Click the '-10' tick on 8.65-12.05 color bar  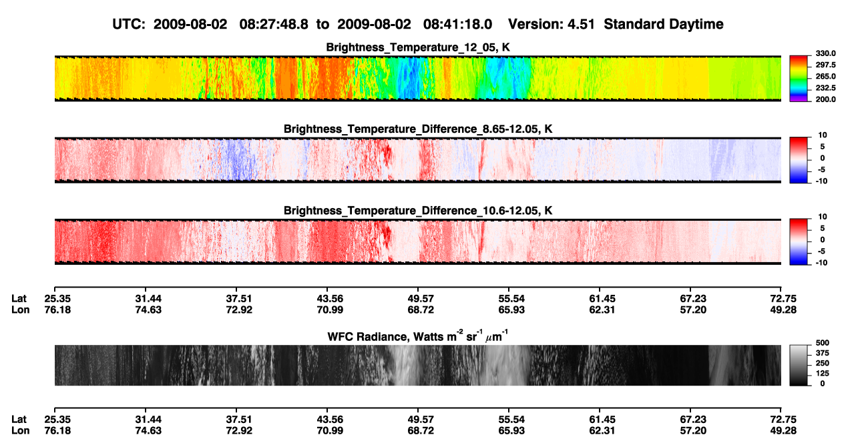tap(821, 181)
